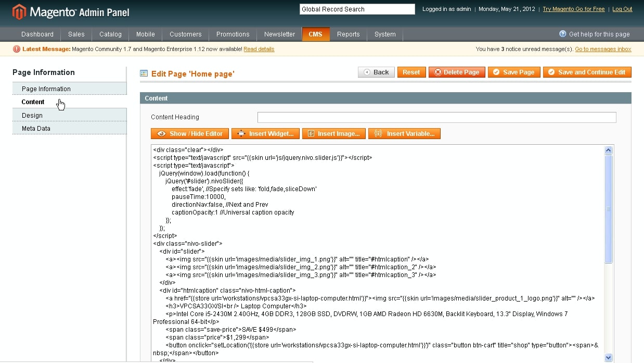Open the Insert Image dialog
The height and width of the screenshot is (363, 644).
(334, 134)
